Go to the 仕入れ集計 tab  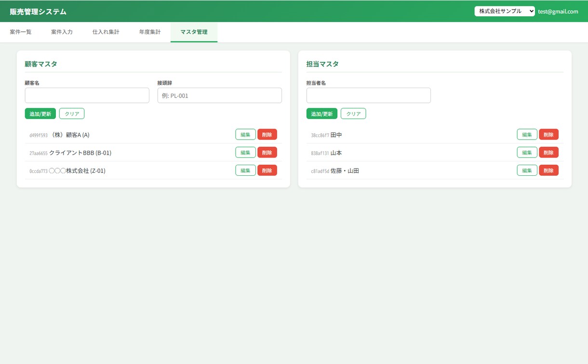pos(106,32)
